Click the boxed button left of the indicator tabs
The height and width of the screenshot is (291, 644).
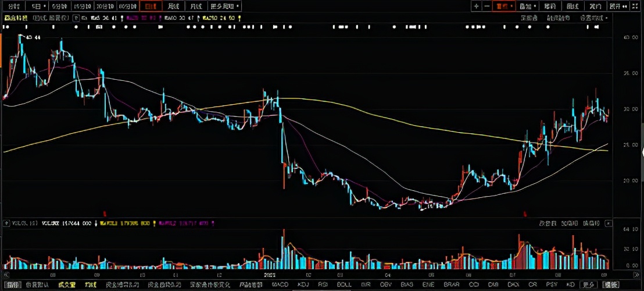tap(13, 285)
